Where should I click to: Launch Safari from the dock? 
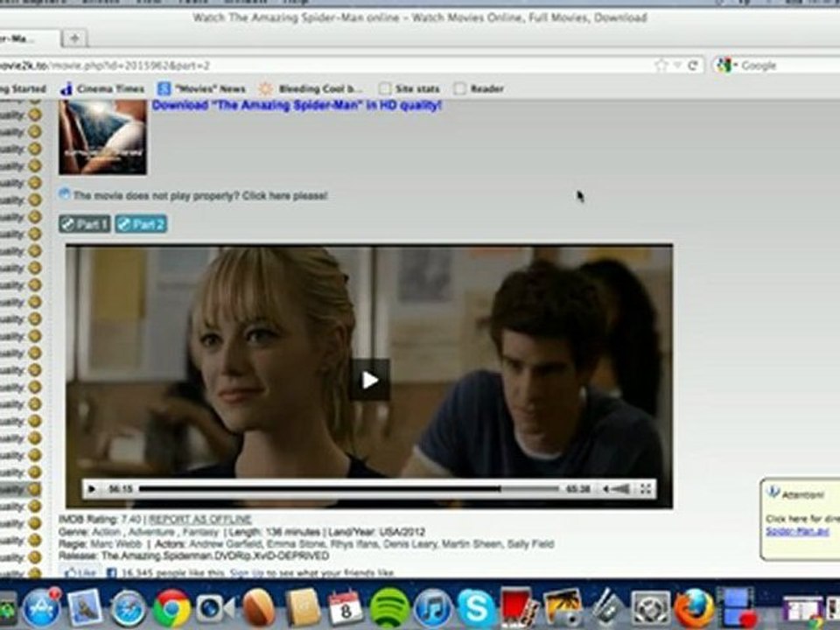click(x=128, y=609)
